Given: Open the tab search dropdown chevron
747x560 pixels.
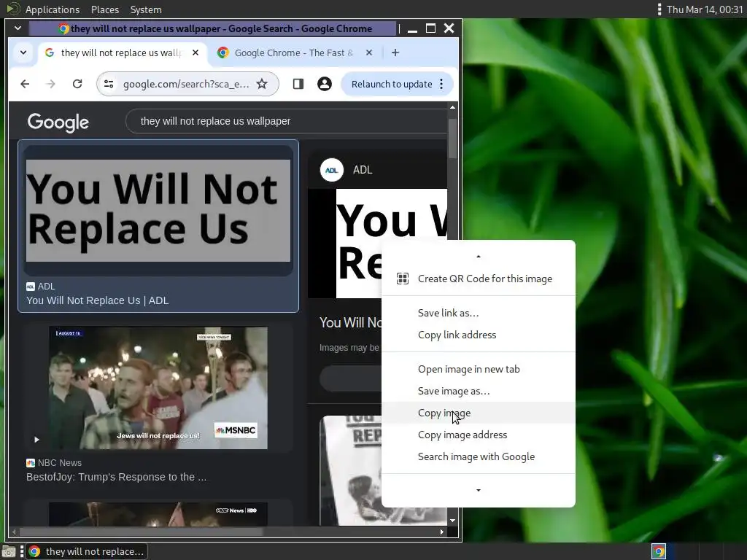Looking at the screenshot, I should [x=23, y=52].
